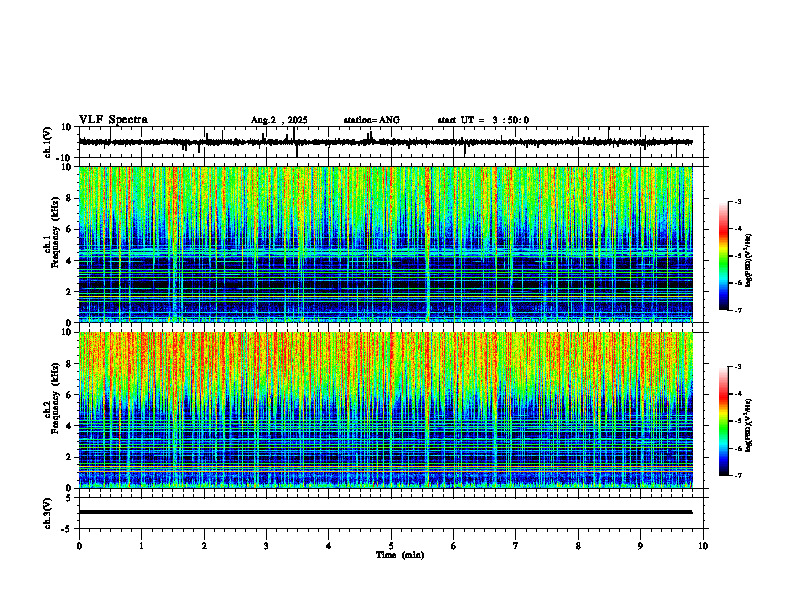This screenshot has height=612, width=792.
Task: Click the "-3" tick on ch.1 color bar
Action: pyautogui.click(x=737, y=201)
